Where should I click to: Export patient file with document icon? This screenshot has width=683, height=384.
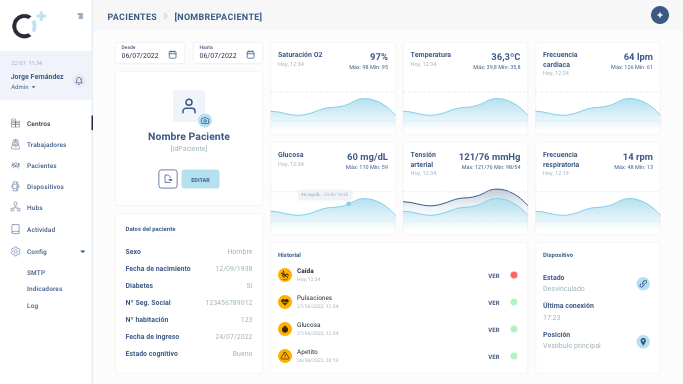pos(168,179)
